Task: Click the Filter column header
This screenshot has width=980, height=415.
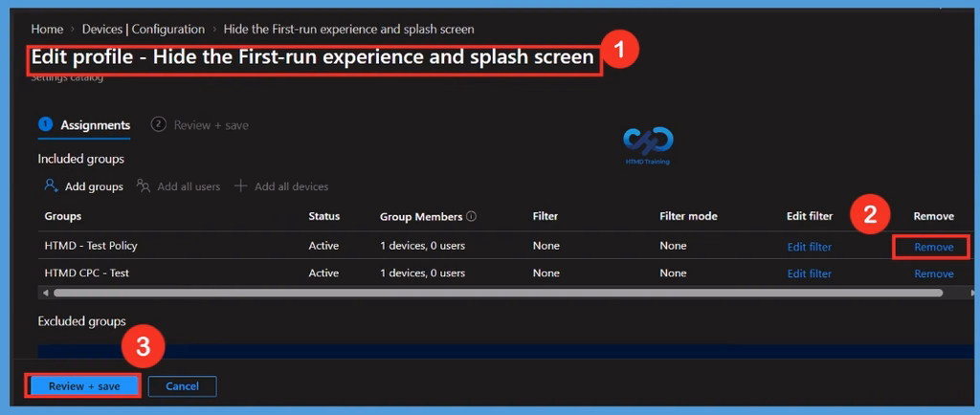Action: [545, 216]
